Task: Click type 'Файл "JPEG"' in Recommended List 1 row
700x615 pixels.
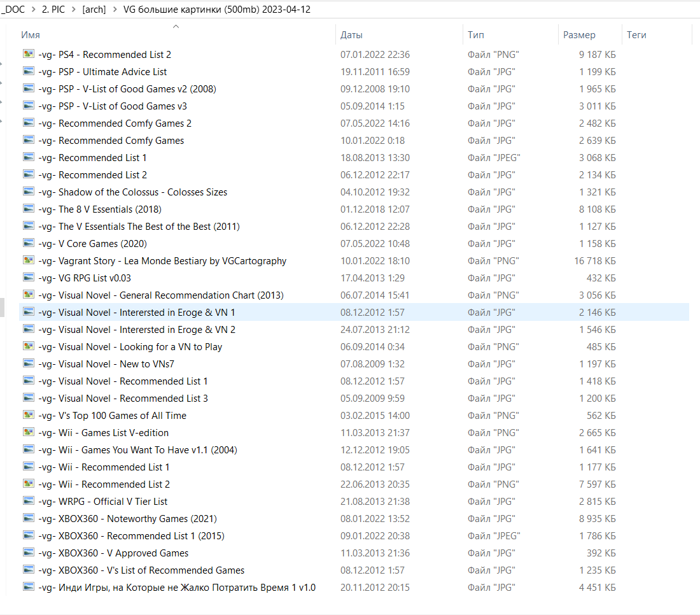Action: [494, 158]
